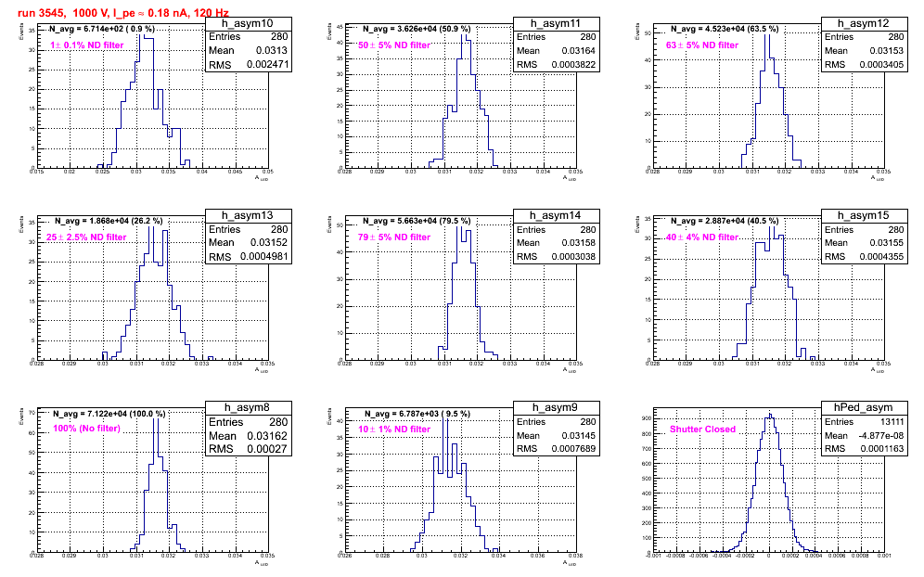Screen dimensions: 924x577
Task: Select the h_asym14 stats box title
Action: click(556, 216)
